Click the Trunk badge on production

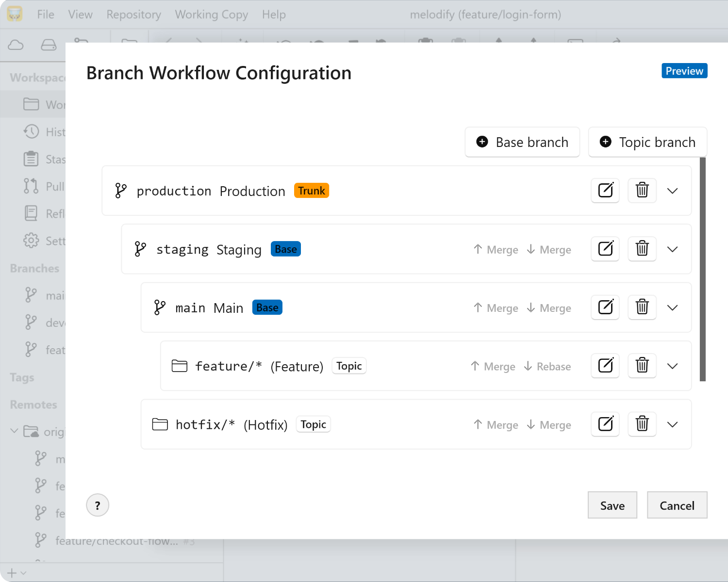tap(312, 191)
